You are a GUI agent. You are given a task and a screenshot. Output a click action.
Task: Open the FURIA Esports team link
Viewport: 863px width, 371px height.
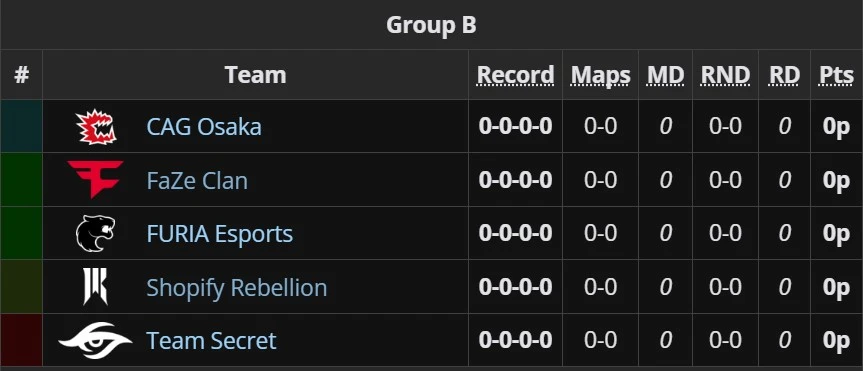[220, 234]
